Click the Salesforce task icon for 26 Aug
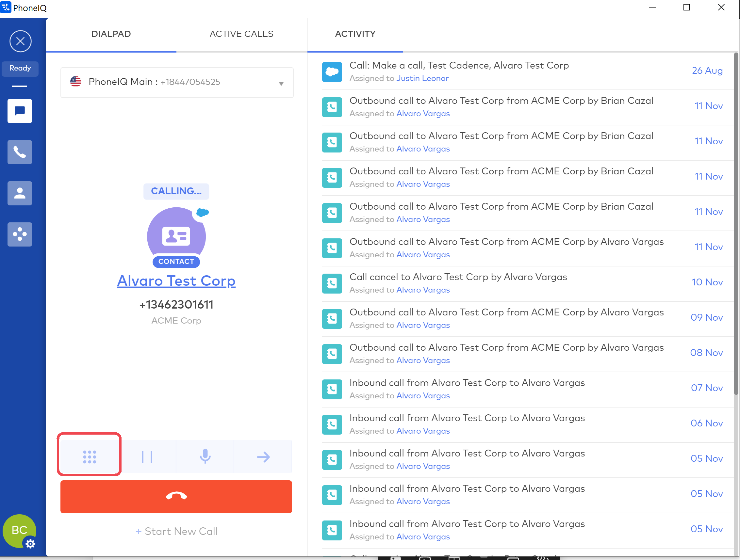This screenshot has width=740, height=560. click(332, 72)
